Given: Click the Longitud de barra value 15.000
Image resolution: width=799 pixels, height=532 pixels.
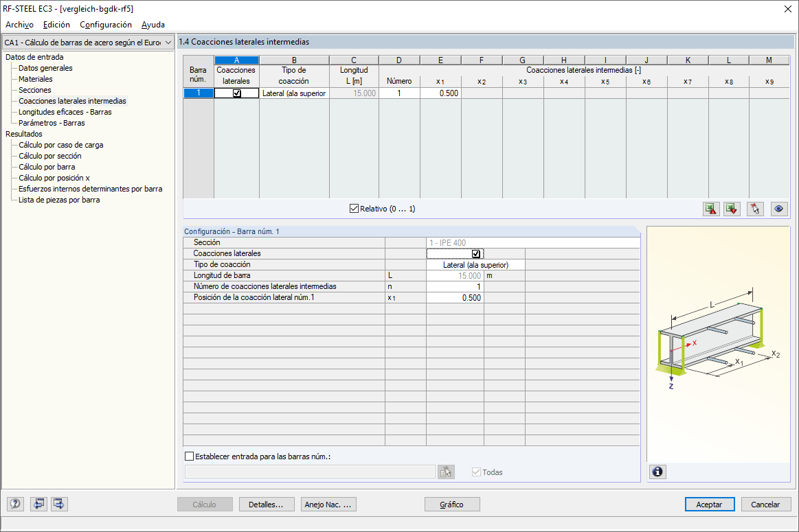Looking at the screenshot, I should tap(455, 275).
